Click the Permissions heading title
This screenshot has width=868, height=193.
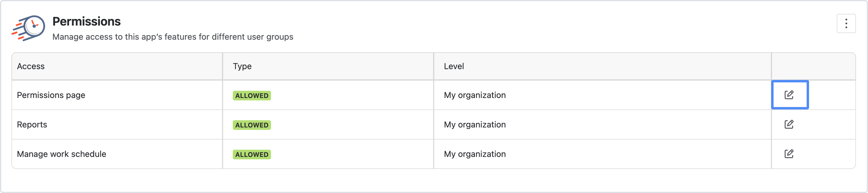pyautogui.click(x=86, y=21)
